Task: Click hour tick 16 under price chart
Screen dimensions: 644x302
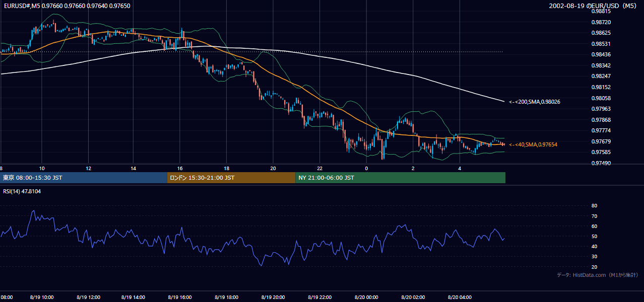Action: coord(180,168)
